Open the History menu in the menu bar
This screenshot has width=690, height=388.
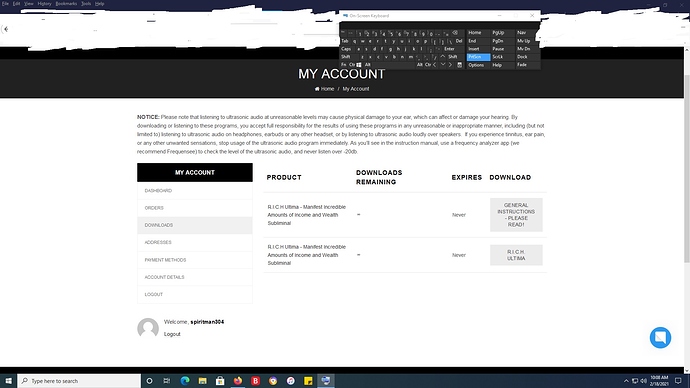pos(44,4)
